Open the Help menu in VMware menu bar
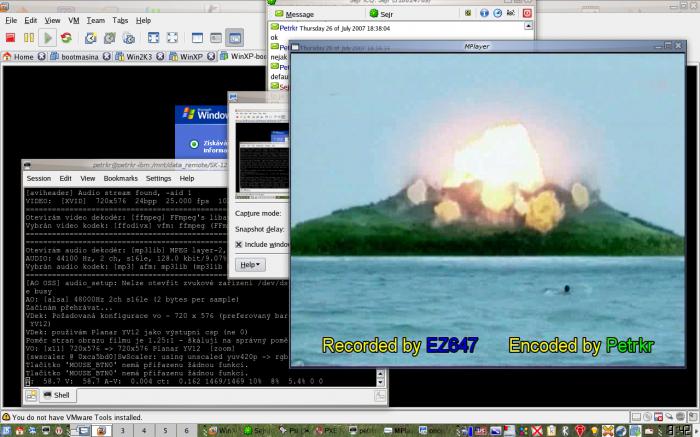 tap(143, 21)
